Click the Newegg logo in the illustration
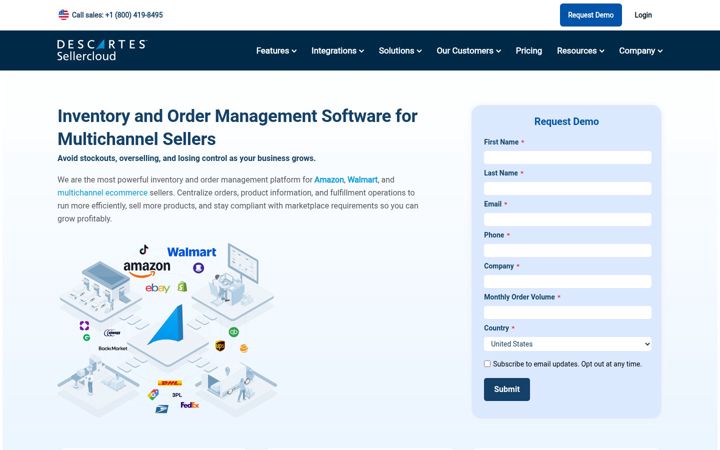 click(112, 332)
